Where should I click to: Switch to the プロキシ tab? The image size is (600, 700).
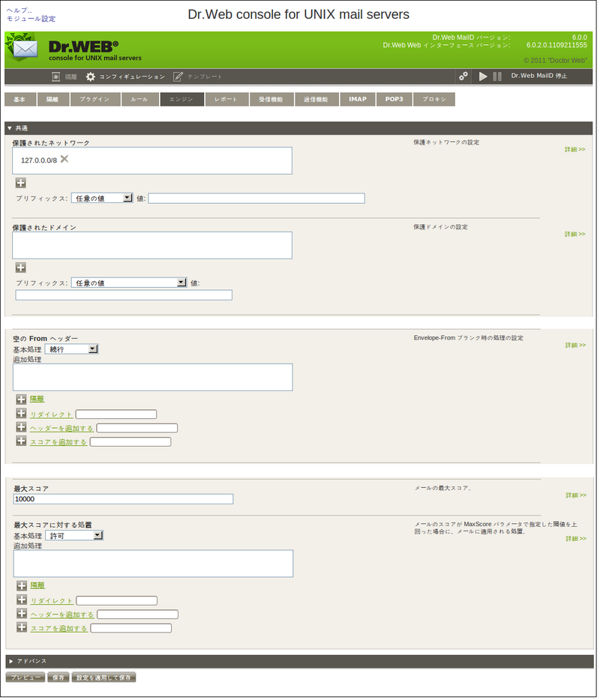[434, 99]
